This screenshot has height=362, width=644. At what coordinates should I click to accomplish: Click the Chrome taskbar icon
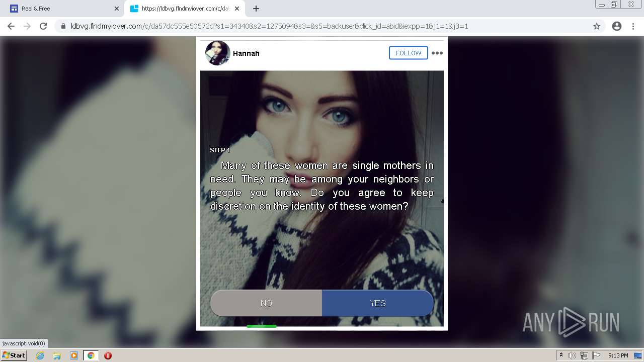point(91,355)
